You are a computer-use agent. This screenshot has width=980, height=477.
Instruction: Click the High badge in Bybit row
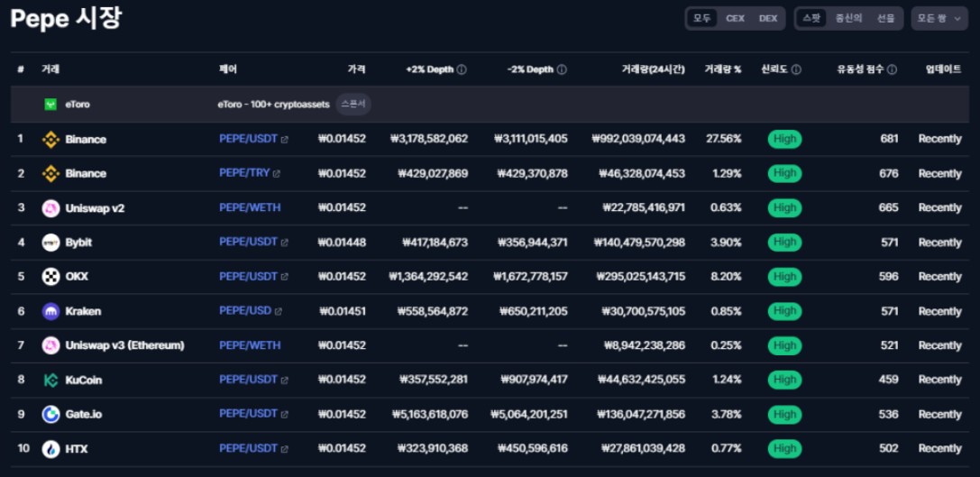784,243
